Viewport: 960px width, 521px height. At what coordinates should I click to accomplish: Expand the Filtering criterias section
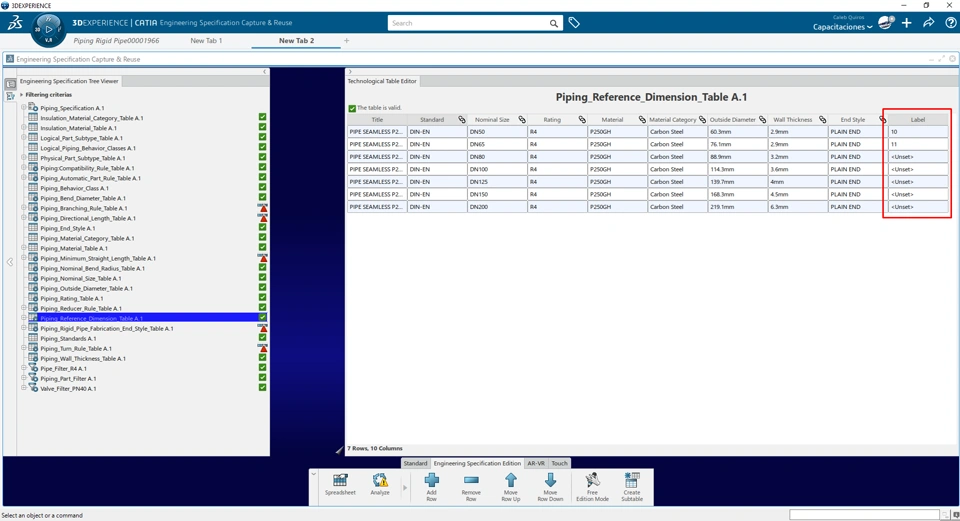[21, 95]
